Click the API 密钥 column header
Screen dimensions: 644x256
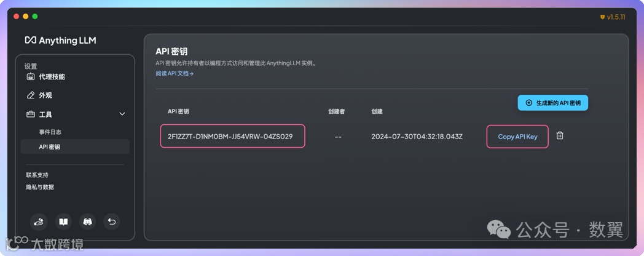pyautogui.click(x=178, y=111)
